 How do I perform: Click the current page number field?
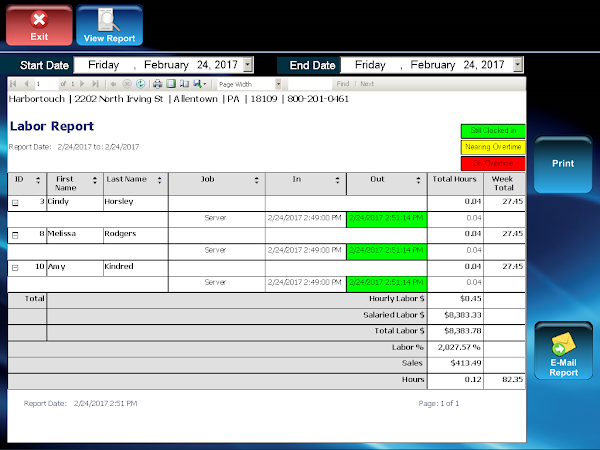46,84
